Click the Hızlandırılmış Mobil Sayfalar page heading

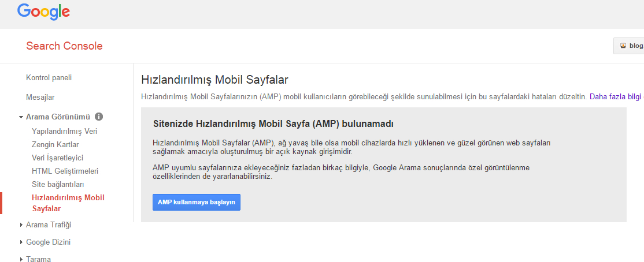214,80
